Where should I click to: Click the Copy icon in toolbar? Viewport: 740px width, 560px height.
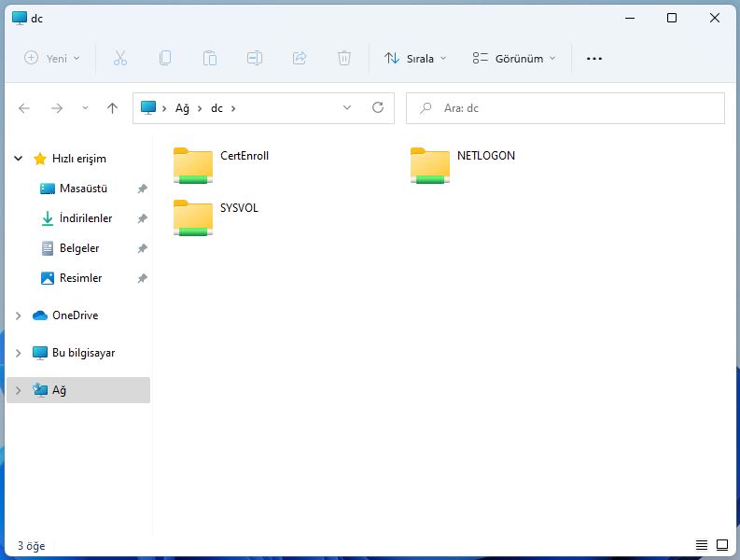pos(165,58)
